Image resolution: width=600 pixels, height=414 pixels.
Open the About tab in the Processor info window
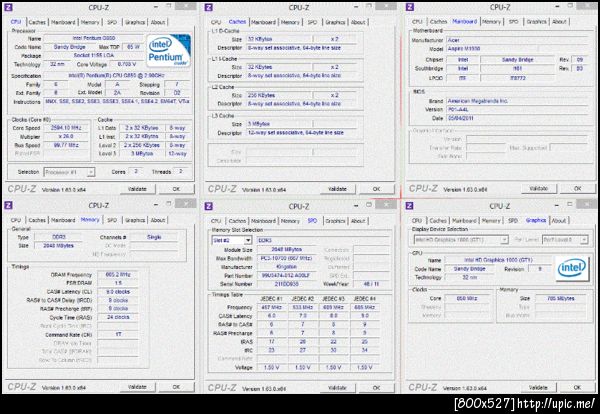[x=158, y=22]
